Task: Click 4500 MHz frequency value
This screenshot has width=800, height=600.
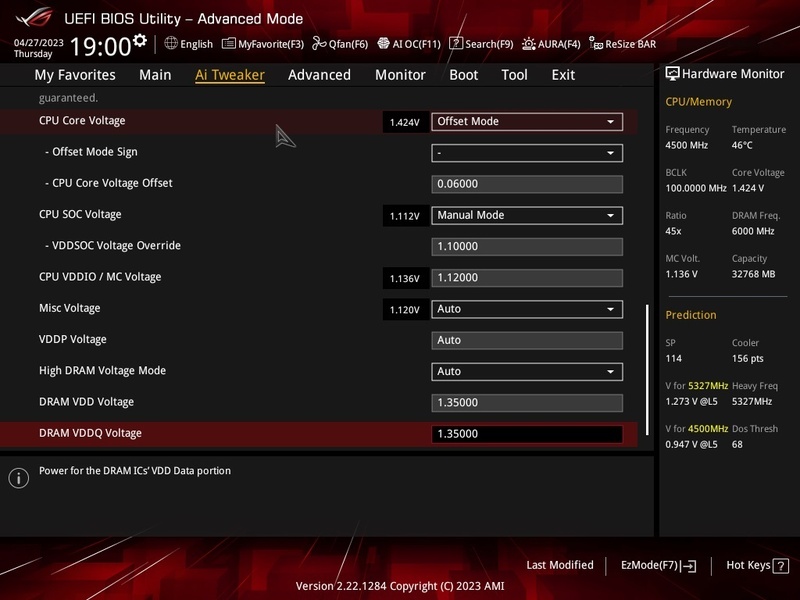Action: point(686,145)
